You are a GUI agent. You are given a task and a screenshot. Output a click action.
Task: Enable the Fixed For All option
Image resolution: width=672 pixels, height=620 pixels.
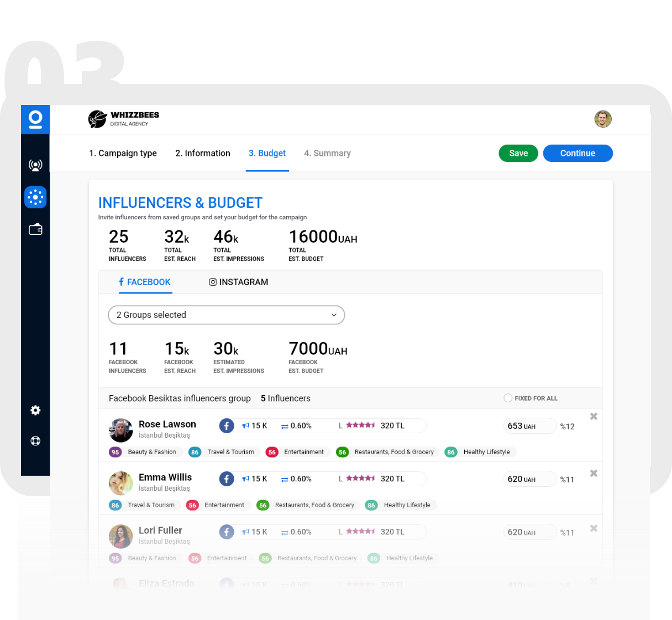point(508,398)
